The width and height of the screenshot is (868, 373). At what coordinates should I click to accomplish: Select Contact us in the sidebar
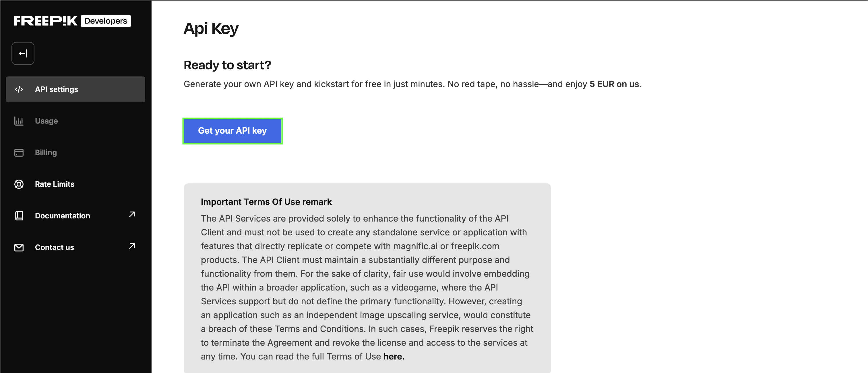point(55,247)
